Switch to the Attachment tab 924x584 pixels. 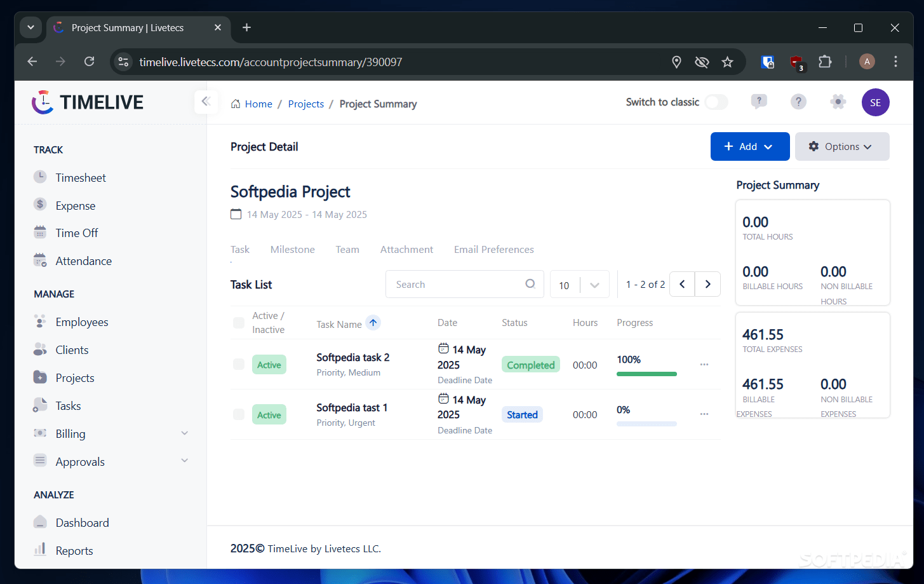click(406, 249)
